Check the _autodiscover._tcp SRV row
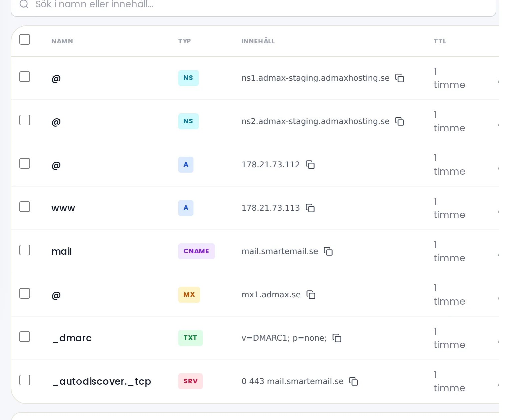This screenshot has height=420, width=509. [25, 380]
